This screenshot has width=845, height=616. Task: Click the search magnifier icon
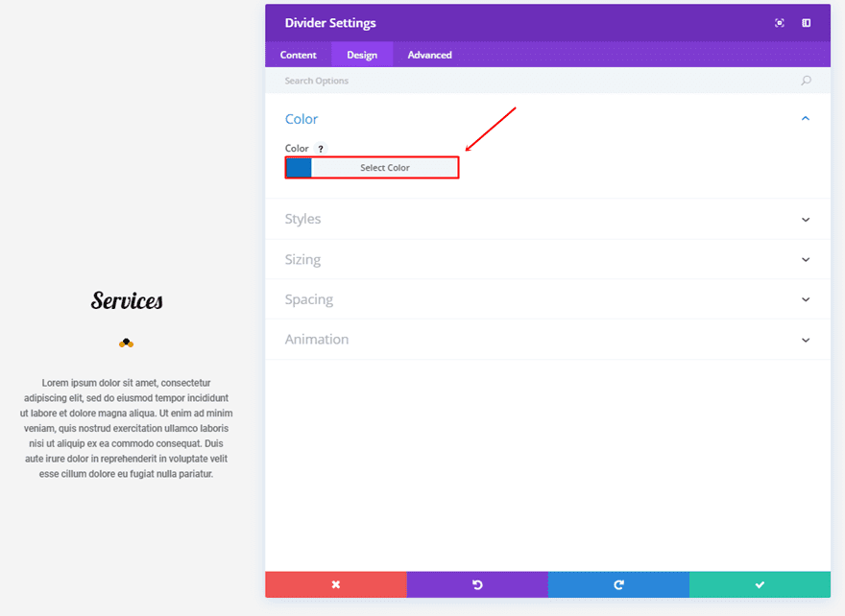(806, 81)
